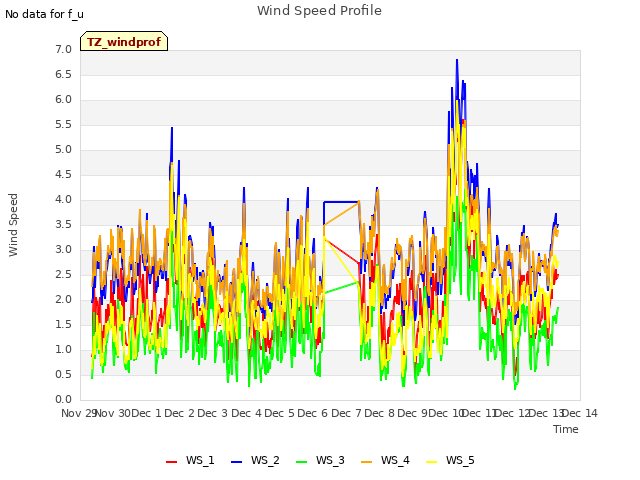Viewport: 640px width, 480px height.
Task: Click the blue WS_2 spike near Dec 1
Action: tap(172, 129)
